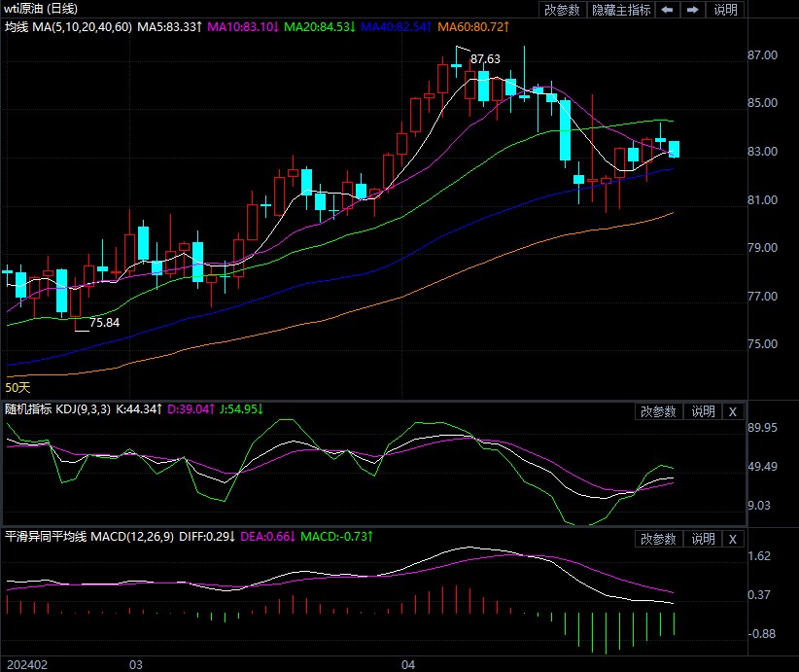The height and width of the screenshot is (672, 799).
Task: Toggle 隐藏主指标 to hide main indicator
Action: click(622, 10)
